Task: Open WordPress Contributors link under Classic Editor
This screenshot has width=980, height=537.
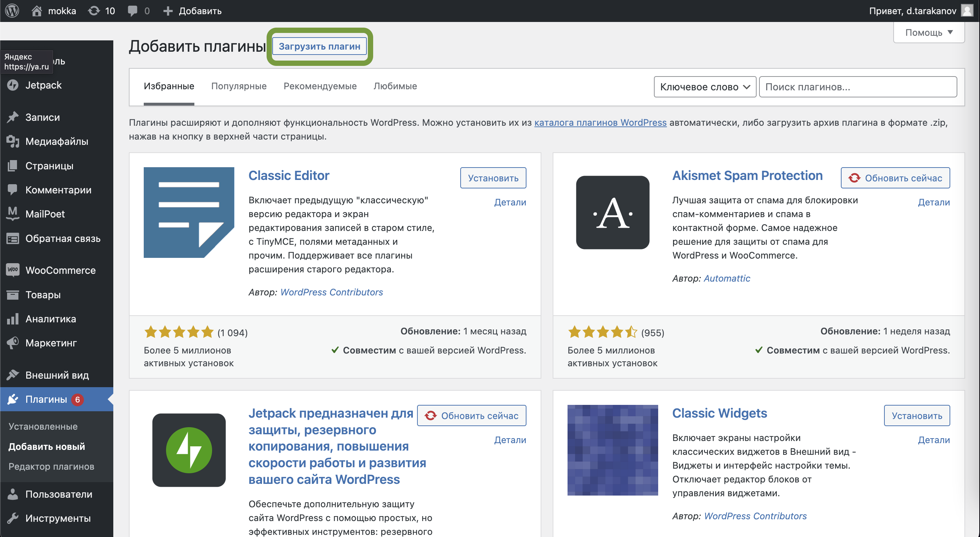Action: pos(331,292)
